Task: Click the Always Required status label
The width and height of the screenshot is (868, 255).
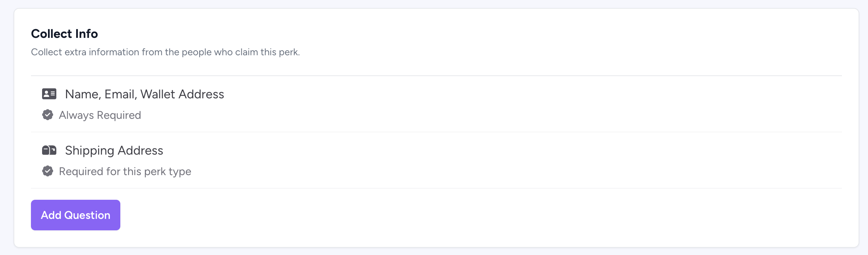Action: pos(100,115)
